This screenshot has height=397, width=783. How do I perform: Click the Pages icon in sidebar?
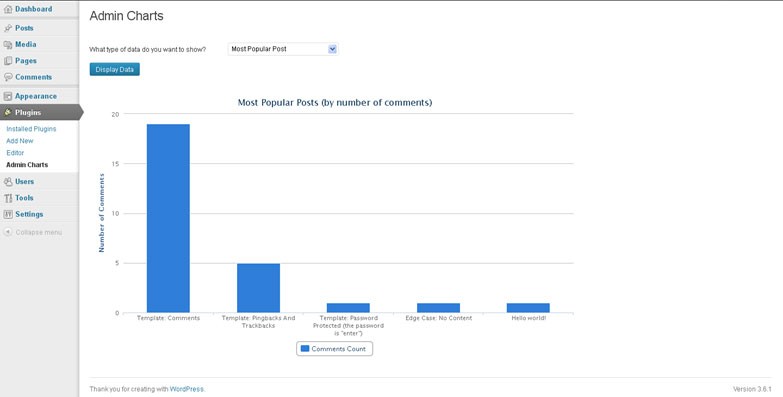click(8, 61)
